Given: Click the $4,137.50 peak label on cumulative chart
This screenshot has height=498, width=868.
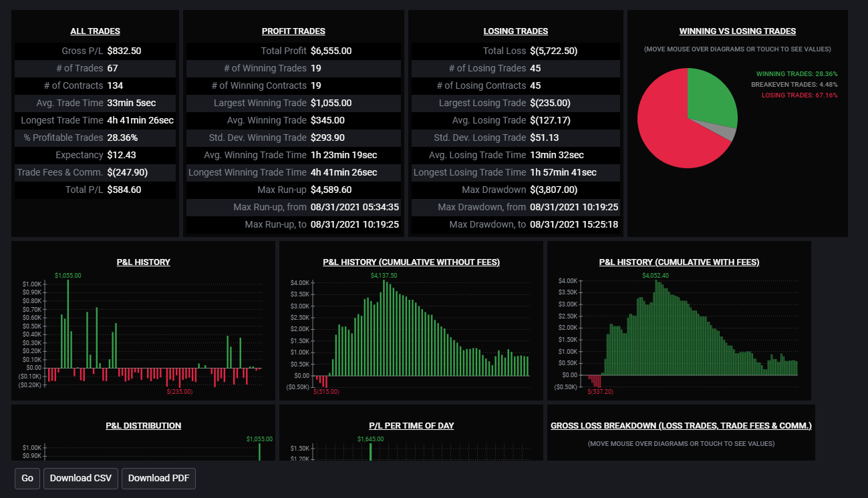Looking at the screenshot, I should pos(384,275).
